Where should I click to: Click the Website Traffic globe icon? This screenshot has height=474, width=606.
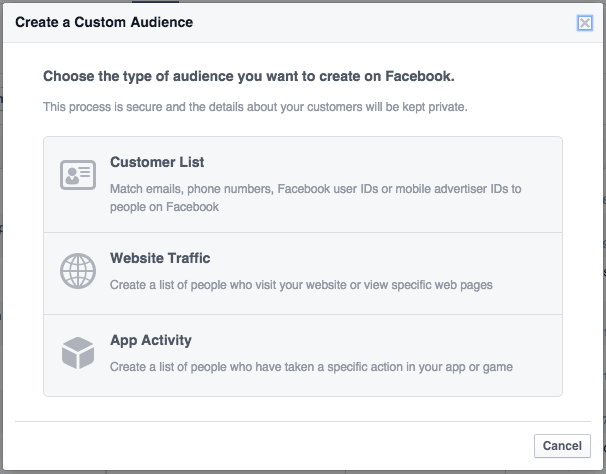[77, 271]
